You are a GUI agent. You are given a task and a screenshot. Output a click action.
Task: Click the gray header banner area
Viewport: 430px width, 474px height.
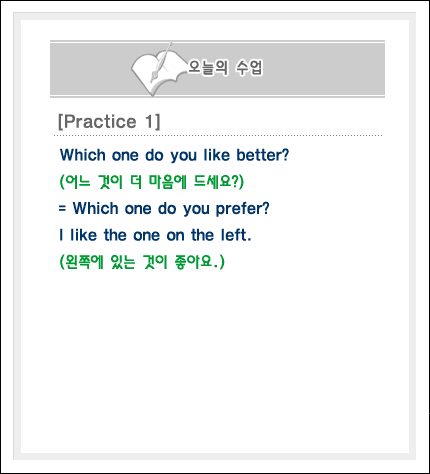[217, 69]
